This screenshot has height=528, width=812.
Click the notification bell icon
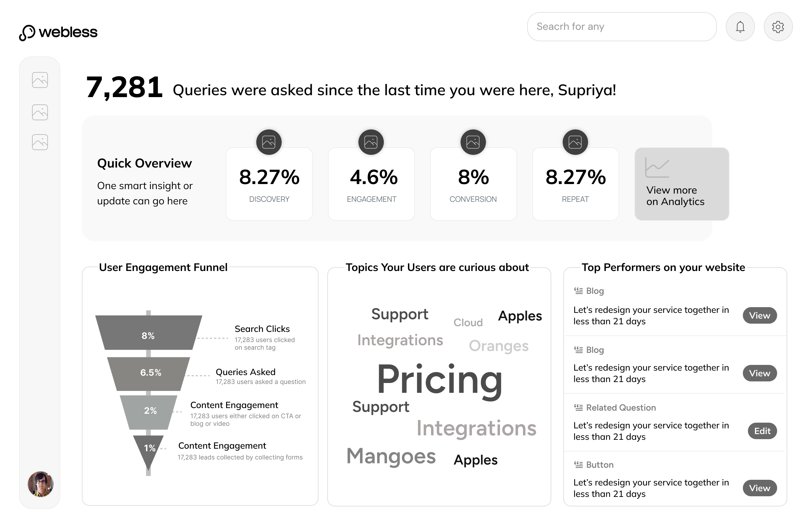(x=740, y=27)
